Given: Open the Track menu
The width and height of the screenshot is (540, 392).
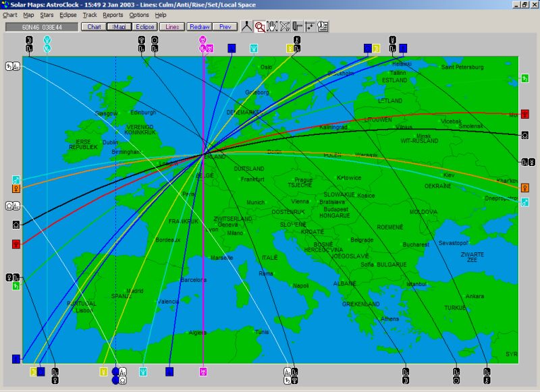Looking at the screenshot, I should pyautogui.click(x=90, y=14).
